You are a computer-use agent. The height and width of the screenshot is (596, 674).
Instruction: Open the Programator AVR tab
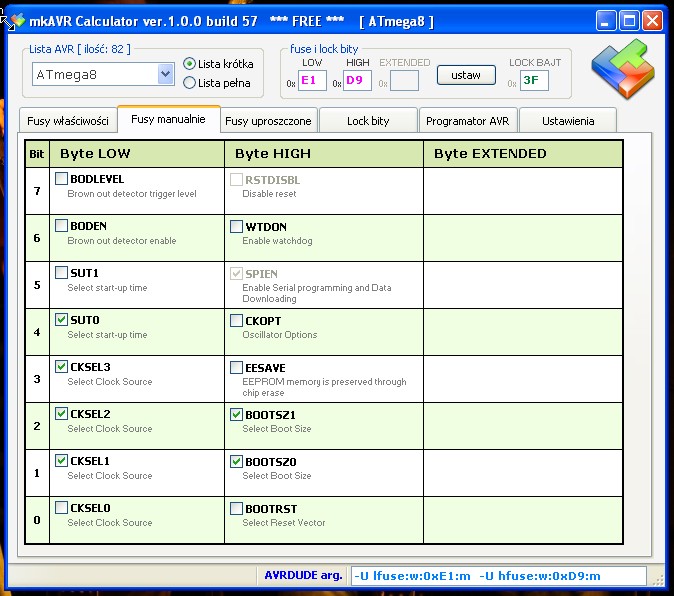(468, 121)
